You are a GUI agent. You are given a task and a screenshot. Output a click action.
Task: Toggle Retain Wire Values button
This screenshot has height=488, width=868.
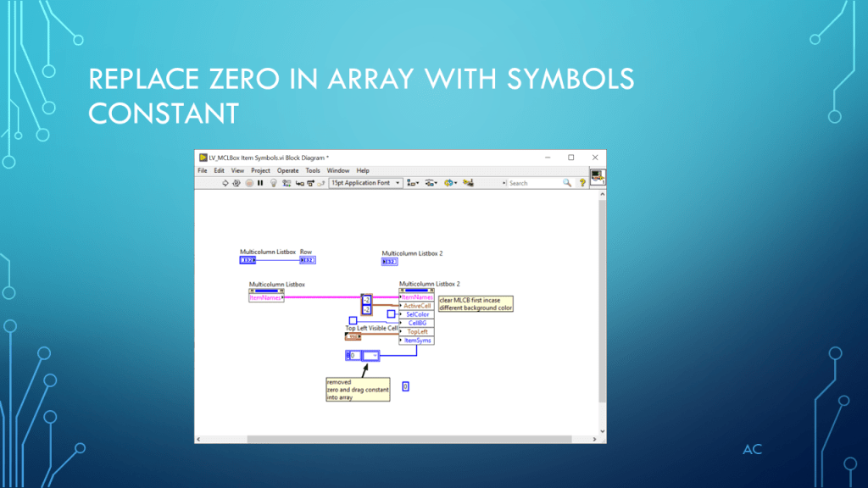[x=287, y=183]
